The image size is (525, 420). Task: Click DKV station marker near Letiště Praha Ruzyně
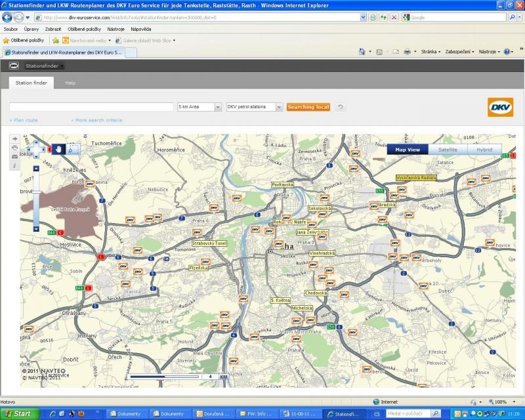[x=90, y=184]
